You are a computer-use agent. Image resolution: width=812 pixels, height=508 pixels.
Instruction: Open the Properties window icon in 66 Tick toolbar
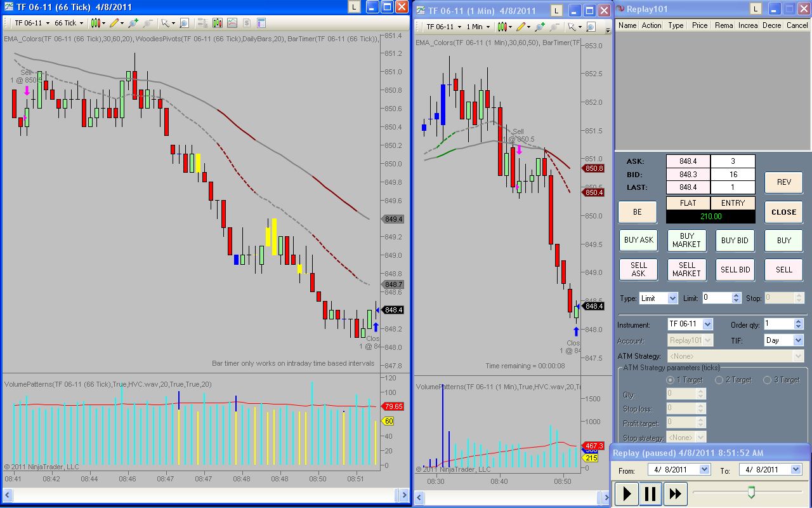tap(261, 23)
